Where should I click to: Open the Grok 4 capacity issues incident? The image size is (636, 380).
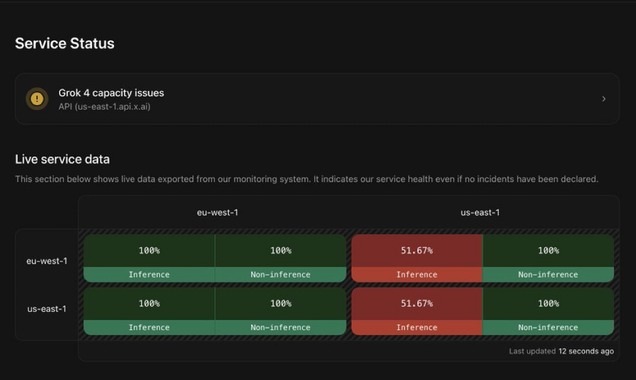(317, 99)
